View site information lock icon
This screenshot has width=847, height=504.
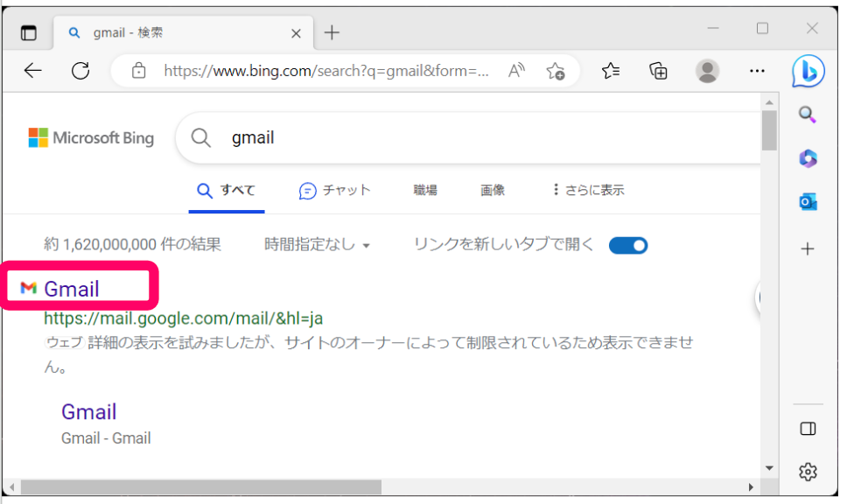pos(139,71)
